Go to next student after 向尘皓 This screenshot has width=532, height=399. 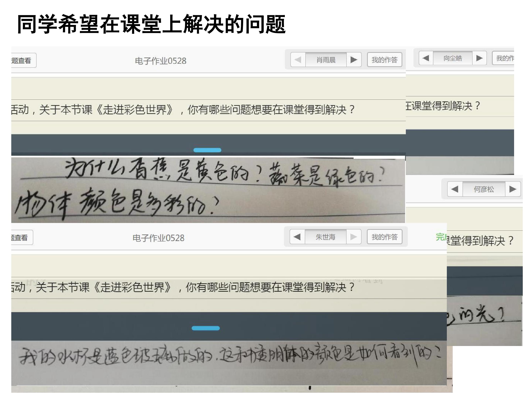point(479,58)
